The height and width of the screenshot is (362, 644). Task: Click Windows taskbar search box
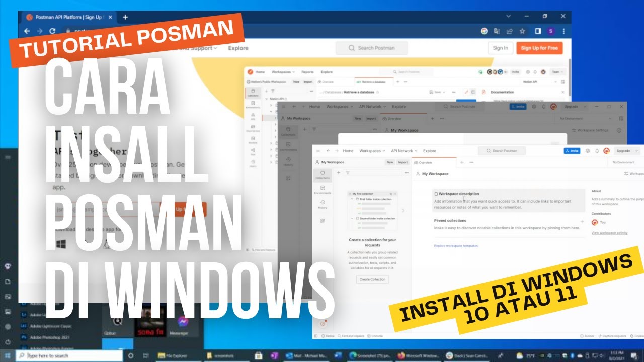(x=69, y=355)
